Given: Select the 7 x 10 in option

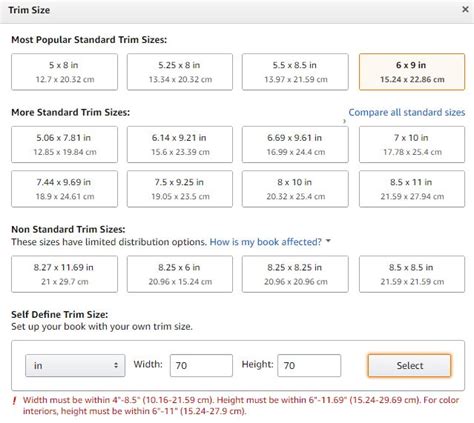Looking at the screenshot, I should pyautogui.click(x=412, y=144).
